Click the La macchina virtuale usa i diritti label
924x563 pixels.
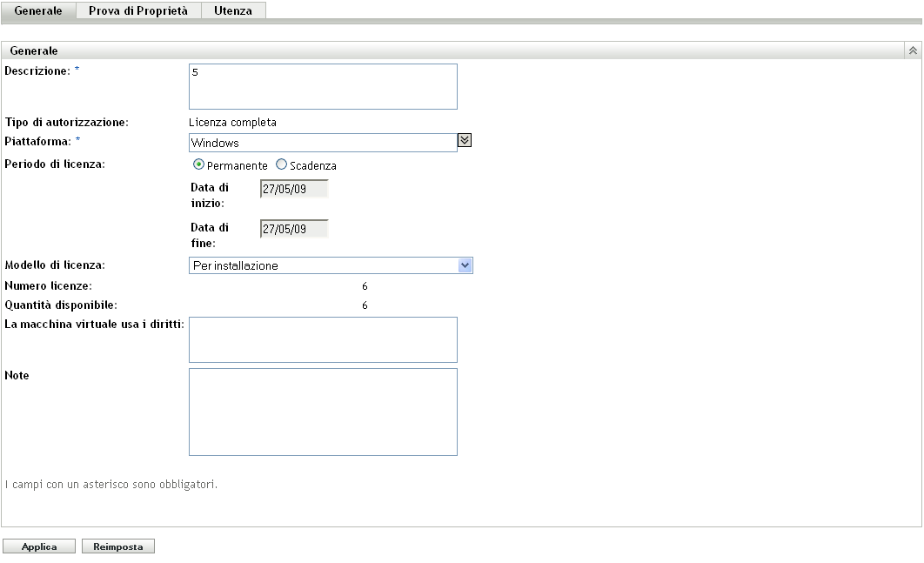point(94,325)
